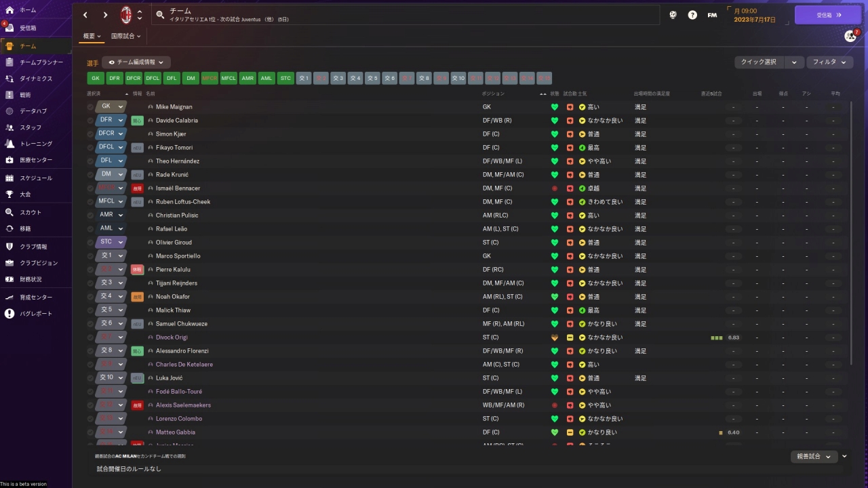This screenshot has height=488, width=868.
Task: Click the Transfers (移籍) sidebar icon
Action: 9,228
